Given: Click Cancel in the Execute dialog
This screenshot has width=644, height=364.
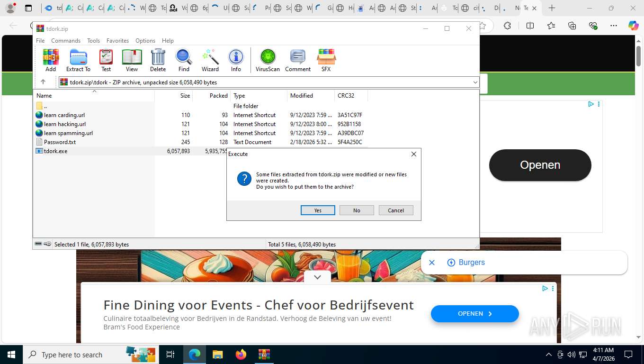Looking at the screenshot, I should coord(396,210).
